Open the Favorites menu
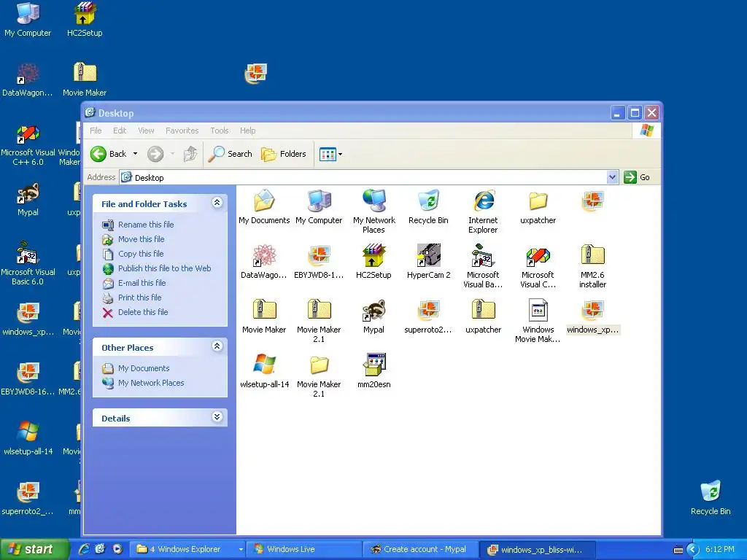This screenshot has width=747, height=560. point(182,131)
